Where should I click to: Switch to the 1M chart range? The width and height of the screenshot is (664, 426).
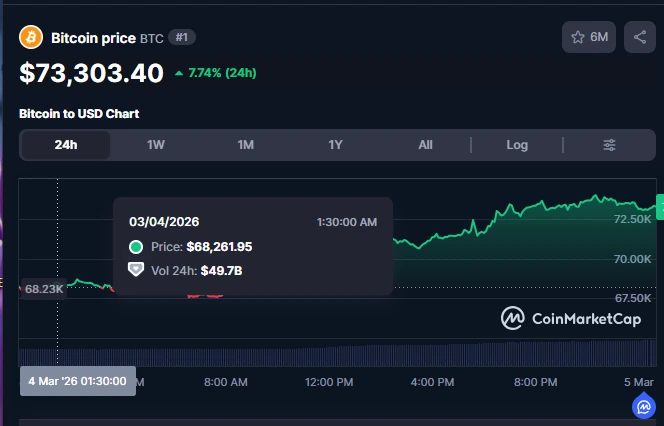click(x=246, y=145)
